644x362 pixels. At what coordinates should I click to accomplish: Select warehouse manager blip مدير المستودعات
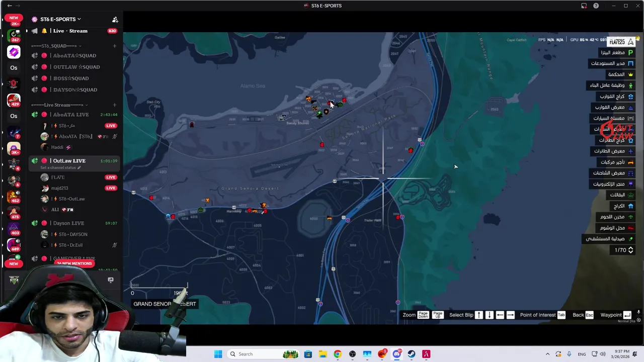[612, 63]
